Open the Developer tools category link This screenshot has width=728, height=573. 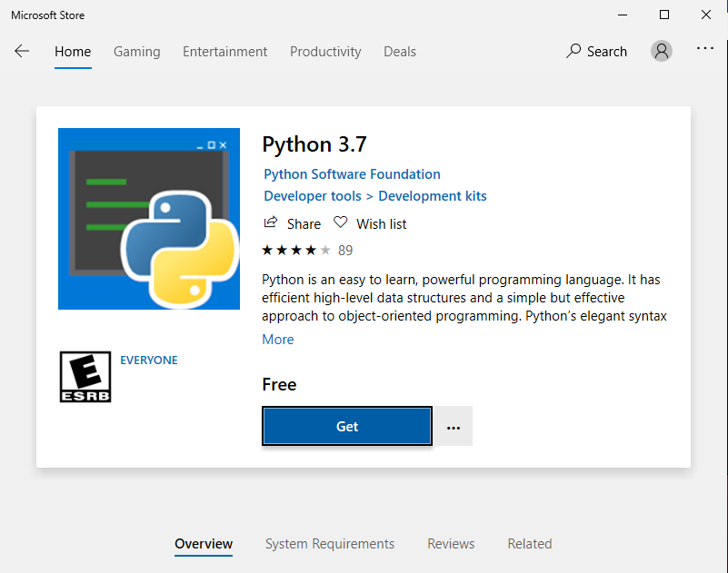[x=313, y=196]
